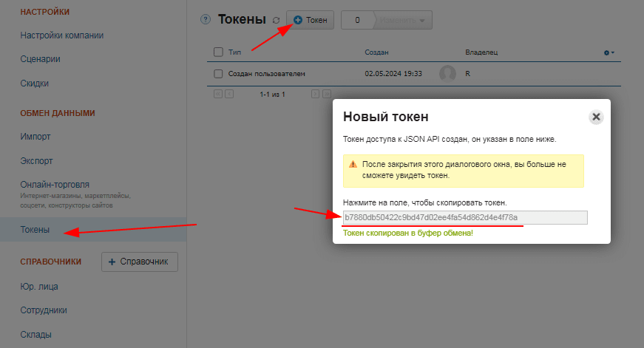Open Сценарии in the sidebar
Screen dimensions: 644x348
tap(40, 59)
